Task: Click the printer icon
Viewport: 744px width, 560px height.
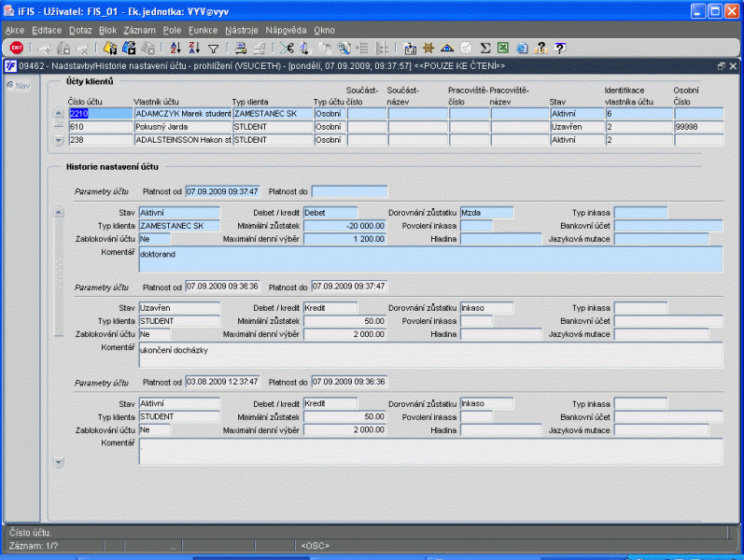Action: (241, 48)
